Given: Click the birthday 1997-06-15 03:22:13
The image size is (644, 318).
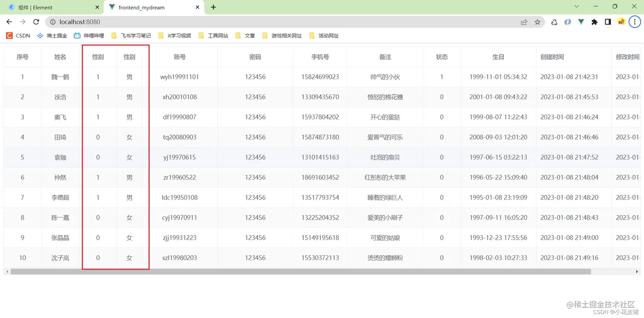Looking at the screenshot, I should (498, 157).
